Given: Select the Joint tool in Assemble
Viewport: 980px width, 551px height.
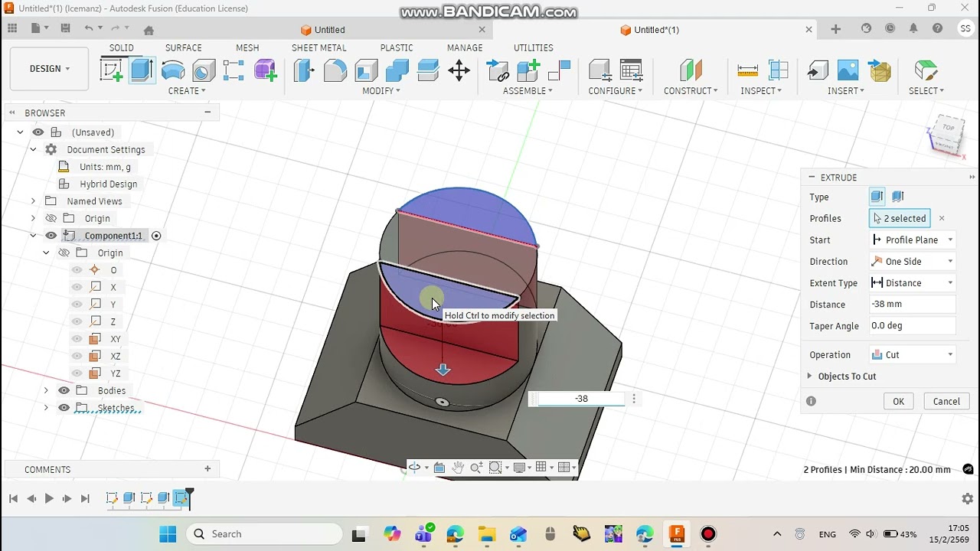Looking at the screenshot, I should (498, 70).
